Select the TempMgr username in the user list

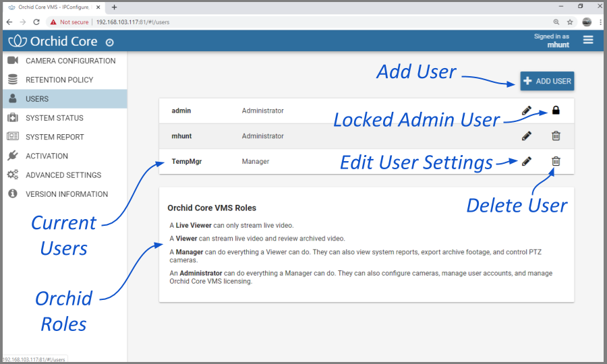pyautogui.click(x=187, y=161)
